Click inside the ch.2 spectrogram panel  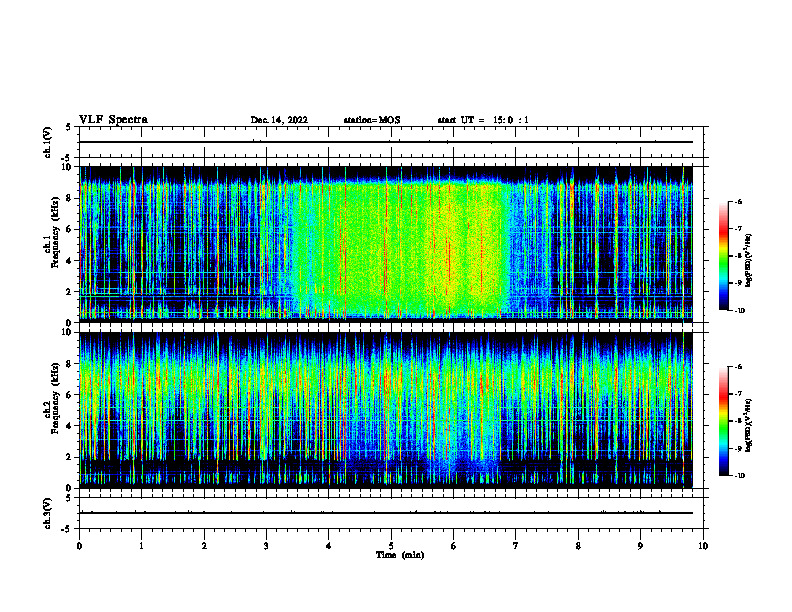386,410
